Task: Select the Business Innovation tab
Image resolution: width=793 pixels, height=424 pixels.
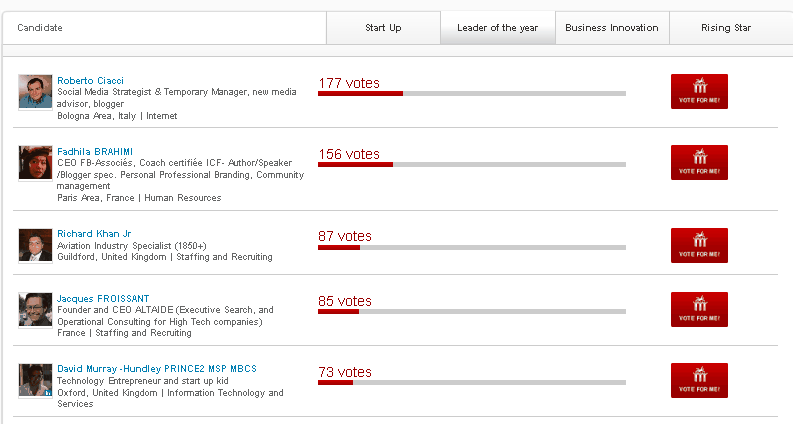Action: coord(612,28)
